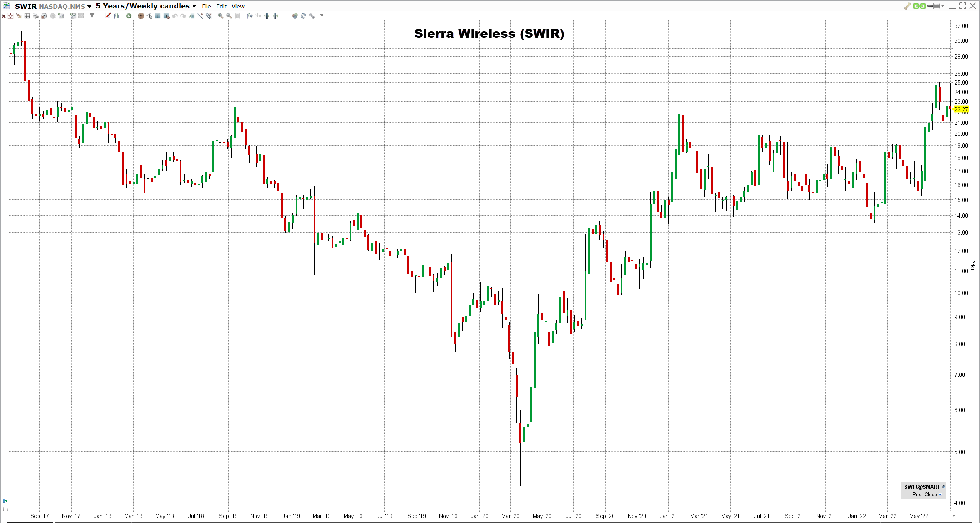
Task: Click the SWIR@SMART legend label
Action: tap(922, 487)
